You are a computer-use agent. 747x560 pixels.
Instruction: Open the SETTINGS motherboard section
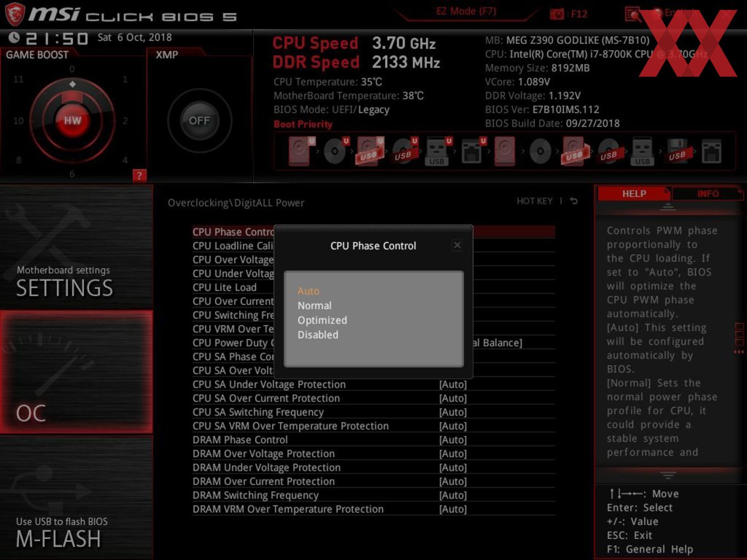(x=76, y=247)
